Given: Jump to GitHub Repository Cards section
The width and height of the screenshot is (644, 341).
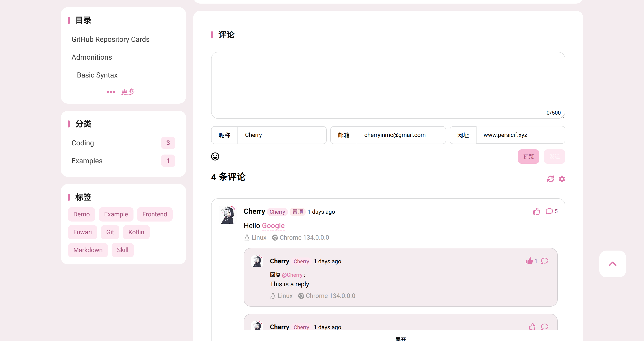Looking at the screenshot, I should (110, 40).
